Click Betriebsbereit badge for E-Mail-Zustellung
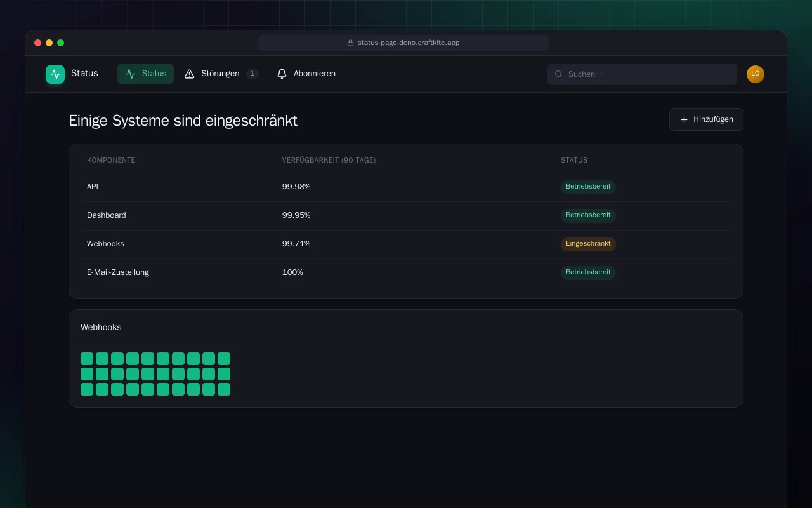This screenshot has height=508, width=812. pos(588,272)
